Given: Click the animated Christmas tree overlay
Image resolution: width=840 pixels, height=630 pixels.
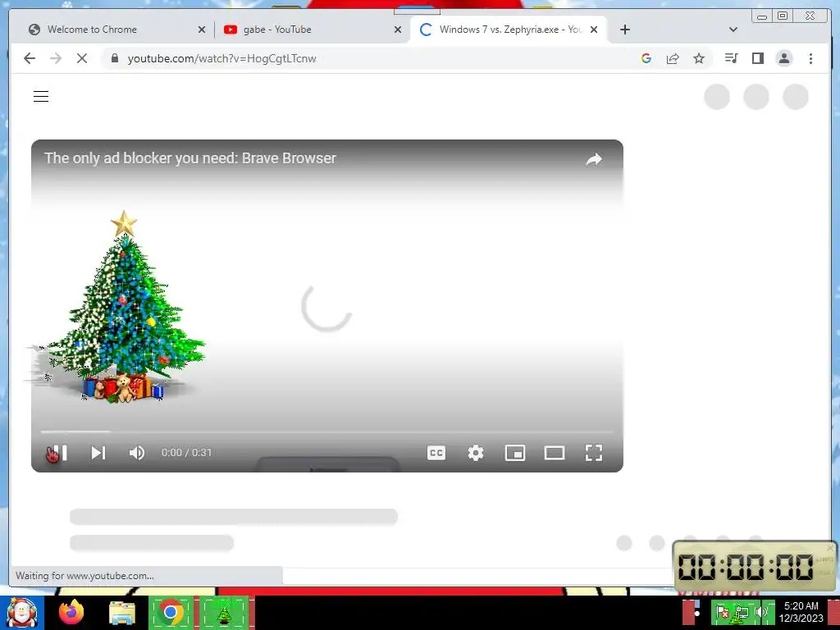Looking at the screenshot, I should (x=121, y=307).
